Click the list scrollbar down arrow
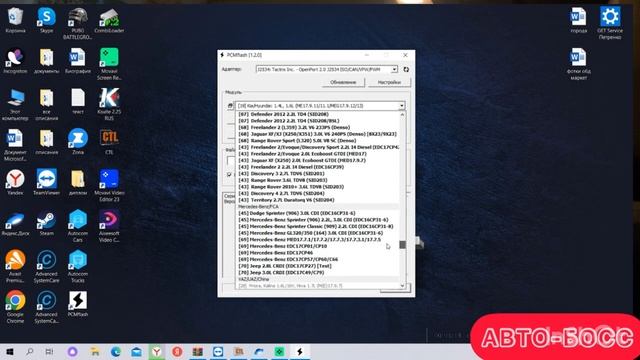The height and width of the screenshot is (360, 640). coord(402,286)
